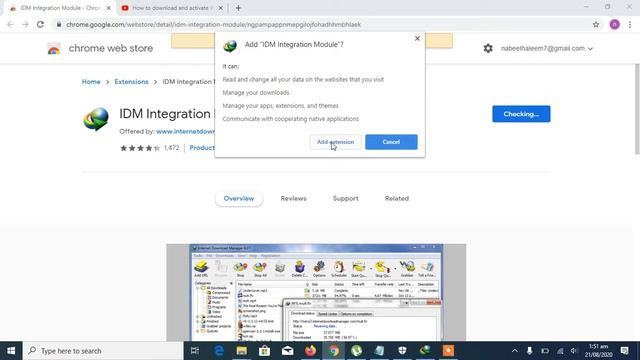Click the Chrome taskbar icon
Screen dimensions: 640x360
coord(333,351)
